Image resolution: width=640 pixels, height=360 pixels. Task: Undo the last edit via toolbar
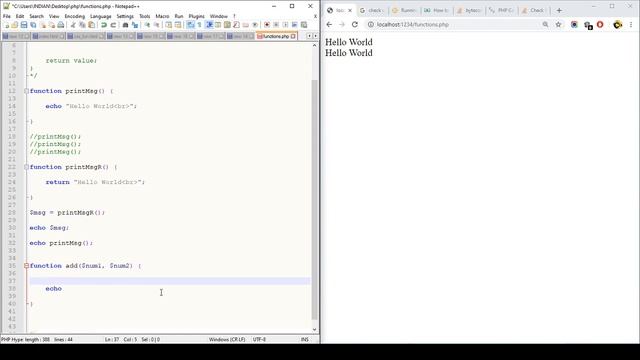[104, 25]
